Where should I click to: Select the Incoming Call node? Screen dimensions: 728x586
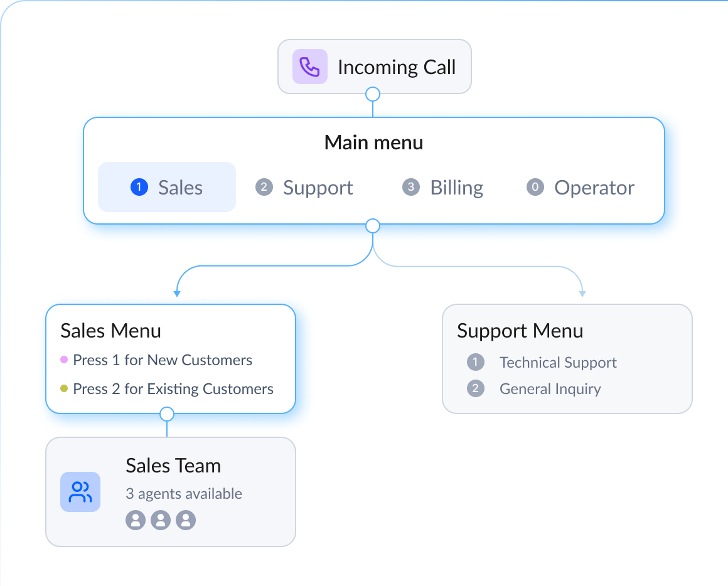pyautogui.click(x=374, y=67)
